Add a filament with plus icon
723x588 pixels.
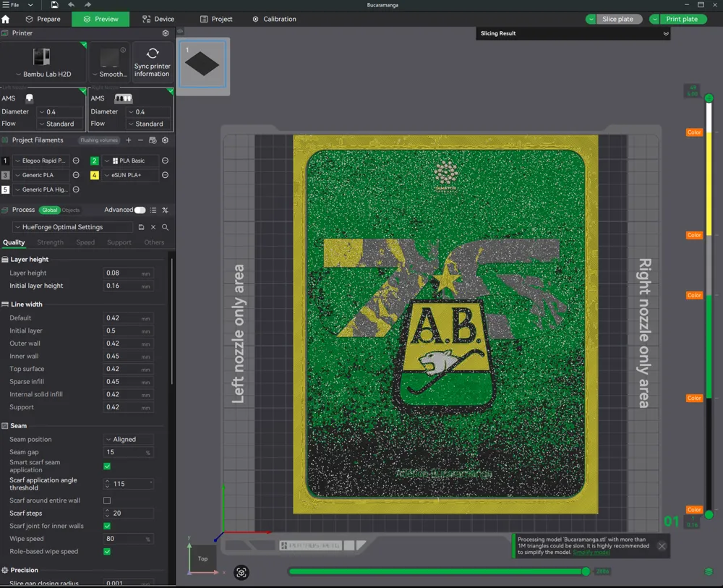pos(129,140)
